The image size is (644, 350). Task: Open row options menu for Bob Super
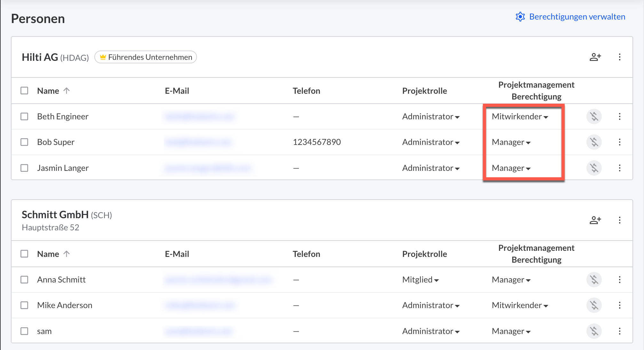[619, 142]
